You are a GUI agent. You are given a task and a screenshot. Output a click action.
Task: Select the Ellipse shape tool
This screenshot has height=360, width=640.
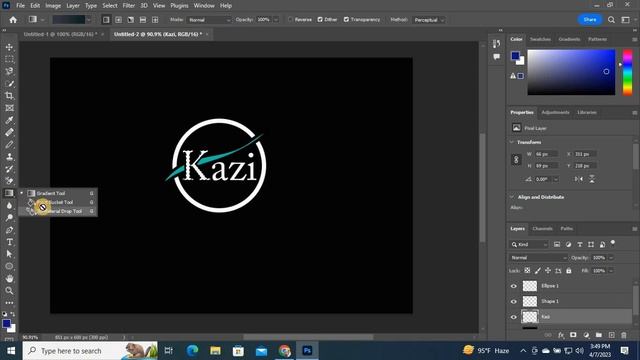click(9, 266)
